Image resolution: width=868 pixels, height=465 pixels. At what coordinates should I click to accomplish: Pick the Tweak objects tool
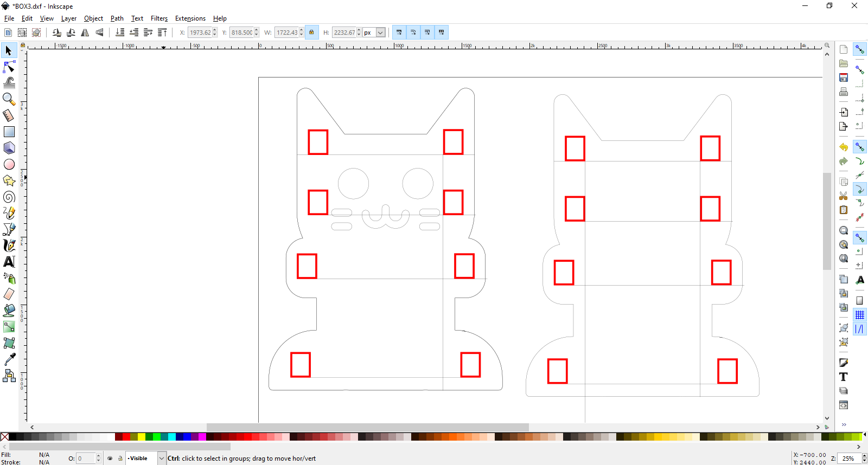click(9, 83)
